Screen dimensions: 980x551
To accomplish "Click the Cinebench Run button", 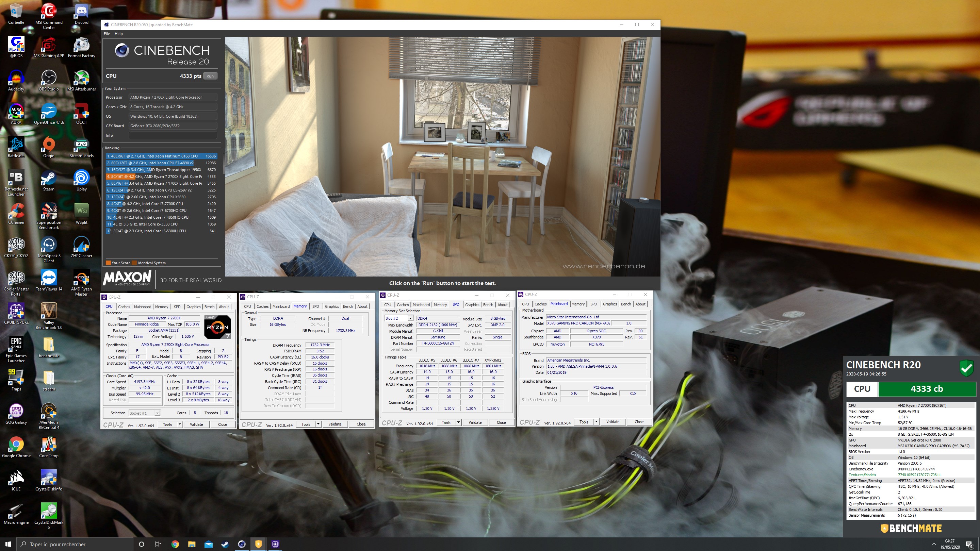I will 210,76.
